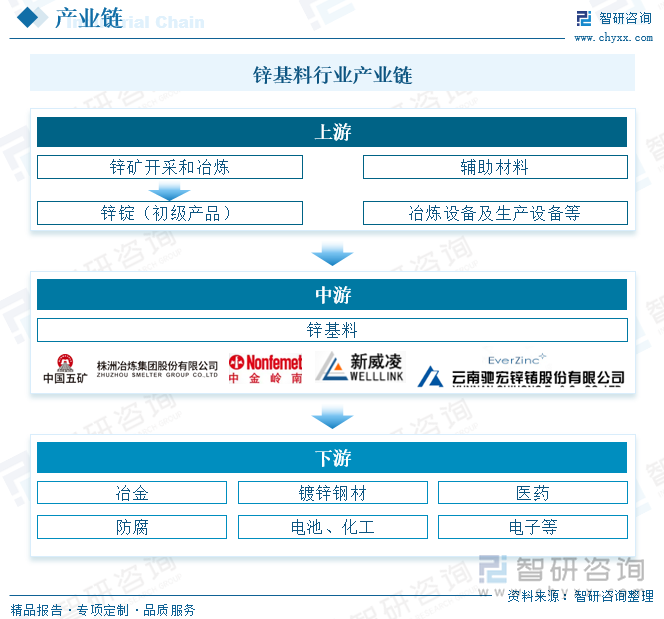Click the 锌锭（初级产品） box

tap(170, 213)
